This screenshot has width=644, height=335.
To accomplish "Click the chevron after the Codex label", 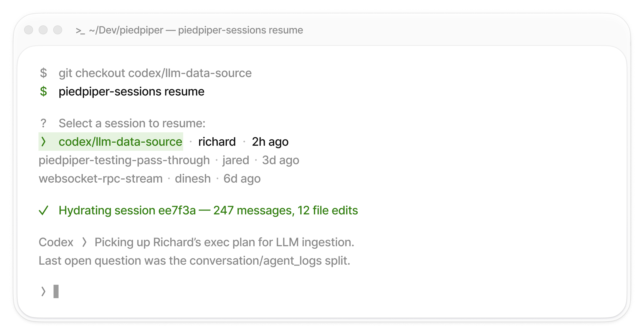I will tap(84, 242).
